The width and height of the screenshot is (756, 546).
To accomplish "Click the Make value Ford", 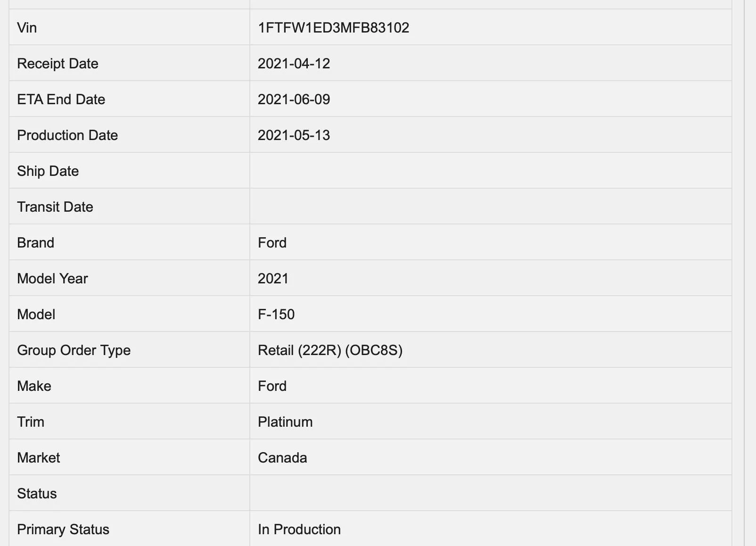I will (x=272, y=386).
